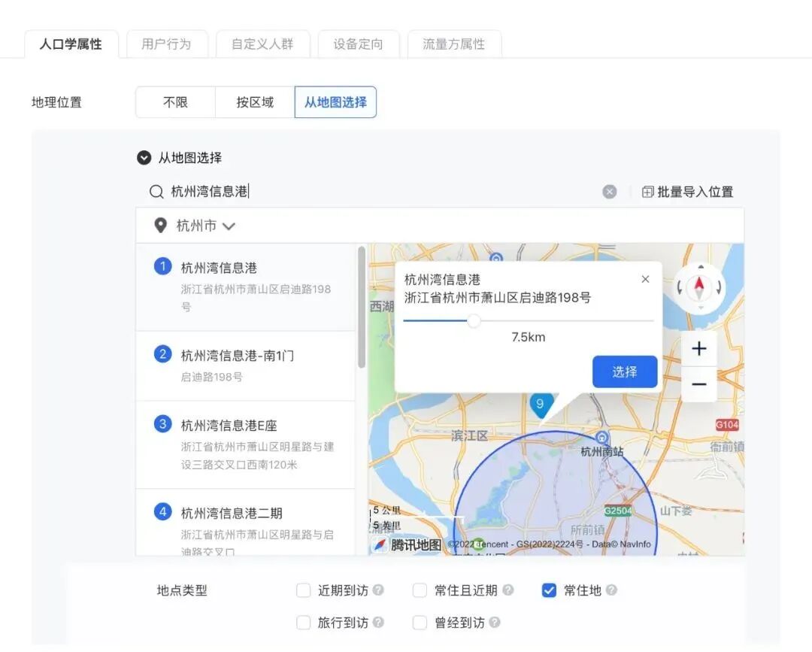
Task: Zoom in using the + map control
Action: pyautogui.click(x=698, y=348)
